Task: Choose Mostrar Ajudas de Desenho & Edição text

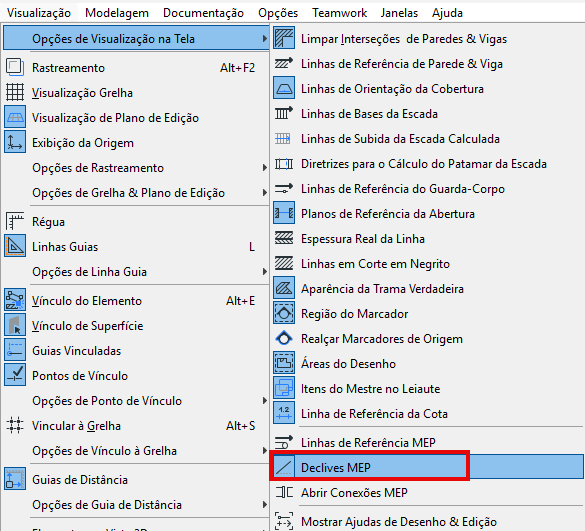Action: click(x=399, y=522)
